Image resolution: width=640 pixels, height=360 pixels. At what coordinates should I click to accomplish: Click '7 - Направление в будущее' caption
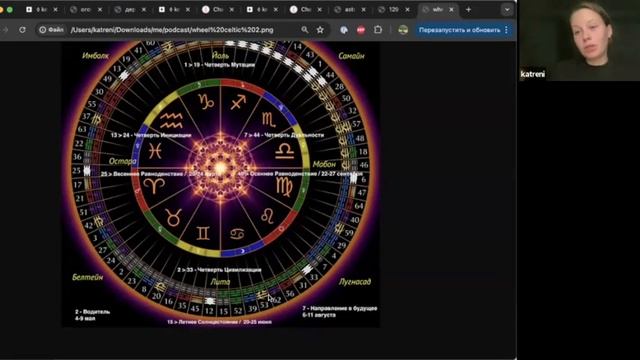tap(340, 308)
